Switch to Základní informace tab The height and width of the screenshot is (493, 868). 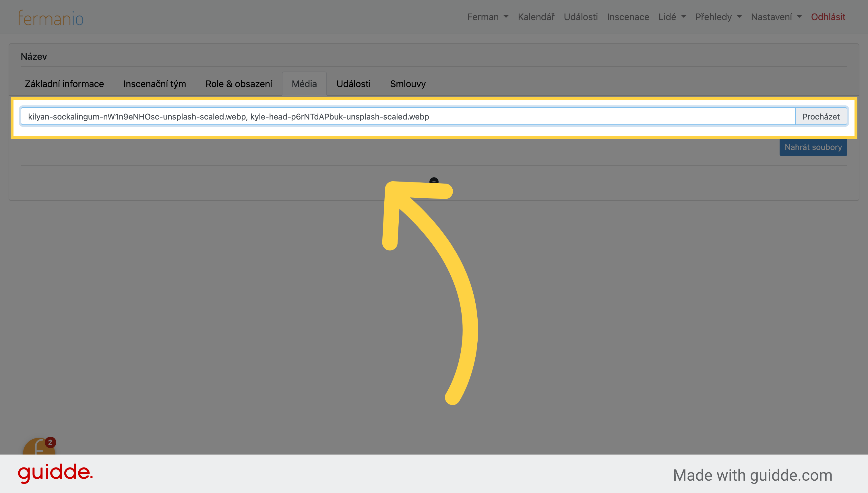tap(64, 84)
